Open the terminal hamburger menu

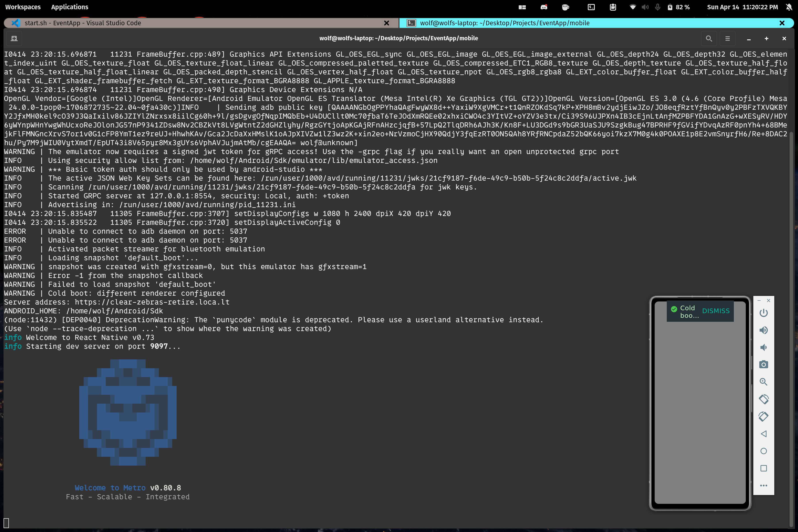(727, 38)
